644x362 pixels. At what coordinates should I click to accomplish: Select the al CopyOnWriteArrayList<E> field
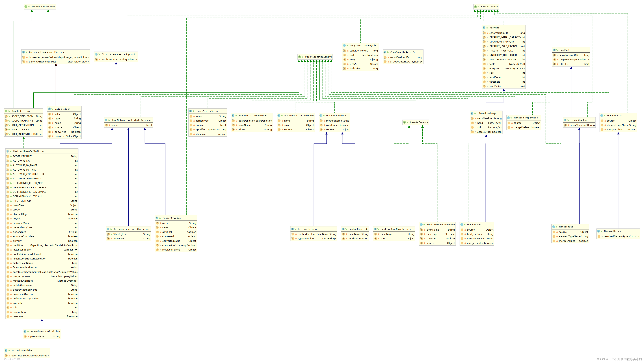click(403, 62)
